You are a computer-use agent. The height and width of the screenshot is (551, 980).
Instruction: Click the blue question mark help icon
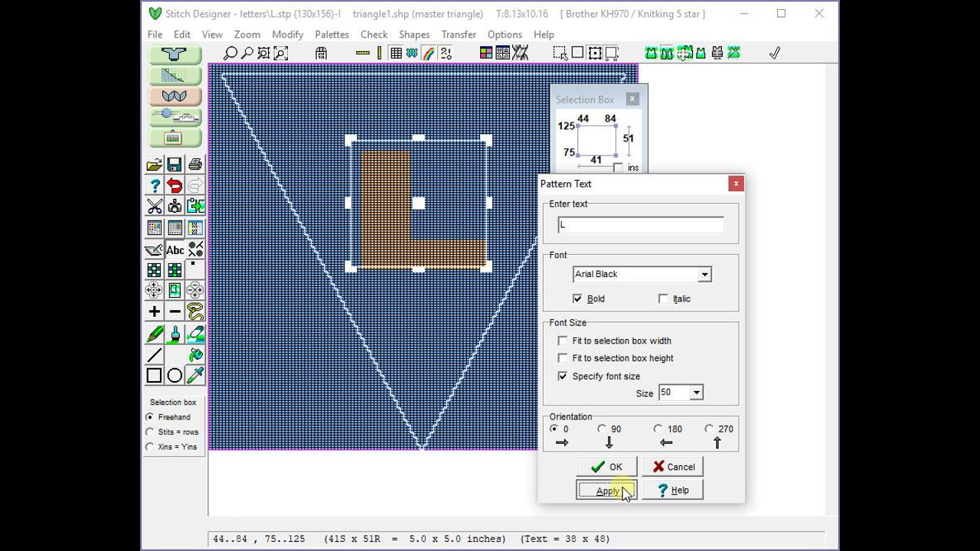coord(154,185)
